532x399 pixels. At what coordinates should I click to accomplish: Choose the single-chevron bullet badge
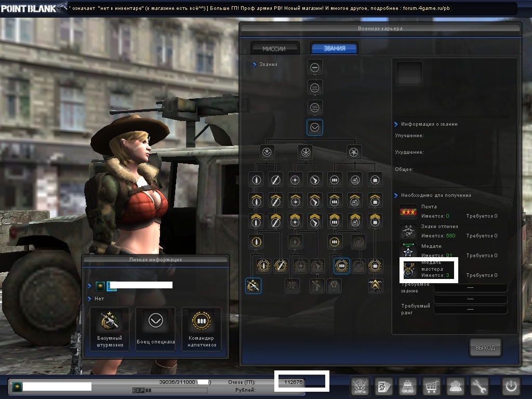pyautogui.click(x=256, y=200)
